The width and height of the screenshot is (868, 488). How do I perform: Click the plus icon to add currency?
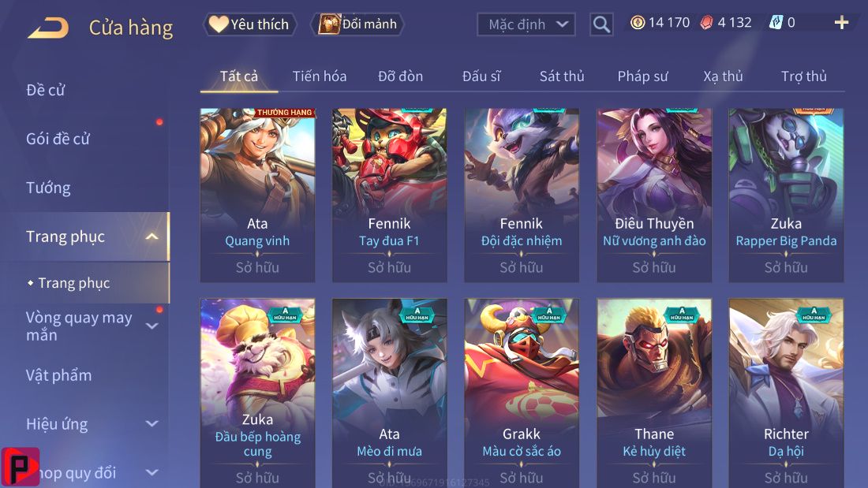841,23
